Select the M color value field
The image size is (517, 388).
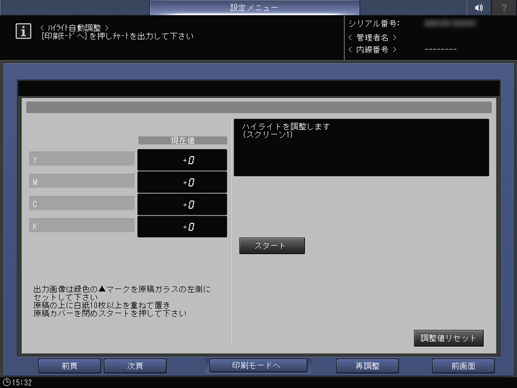(182, 182)
